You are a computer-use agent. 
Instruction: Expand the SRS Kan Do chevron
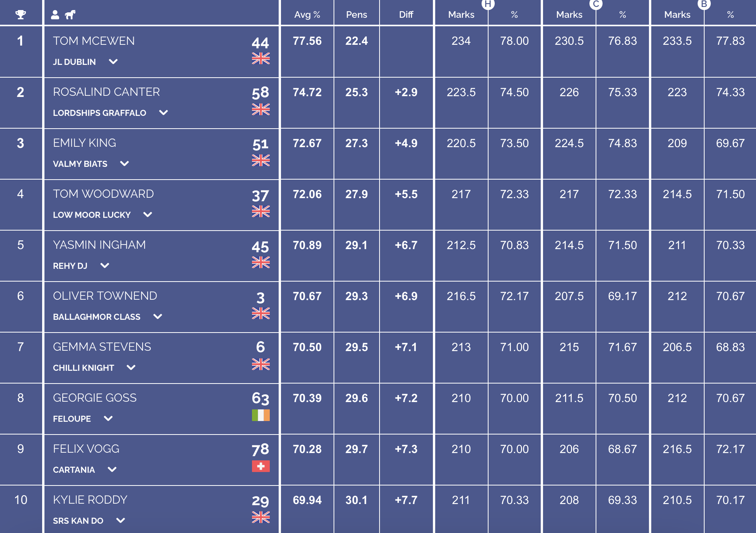click(x=121, y=520)
